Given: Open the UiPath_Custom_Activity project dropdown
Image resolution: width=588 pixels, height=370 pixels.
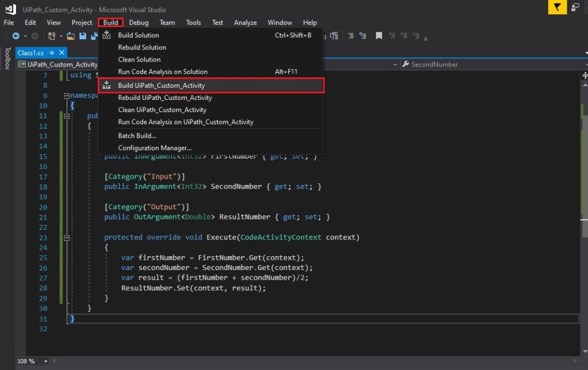Looking at the screenshot, I should pos(57,64).
